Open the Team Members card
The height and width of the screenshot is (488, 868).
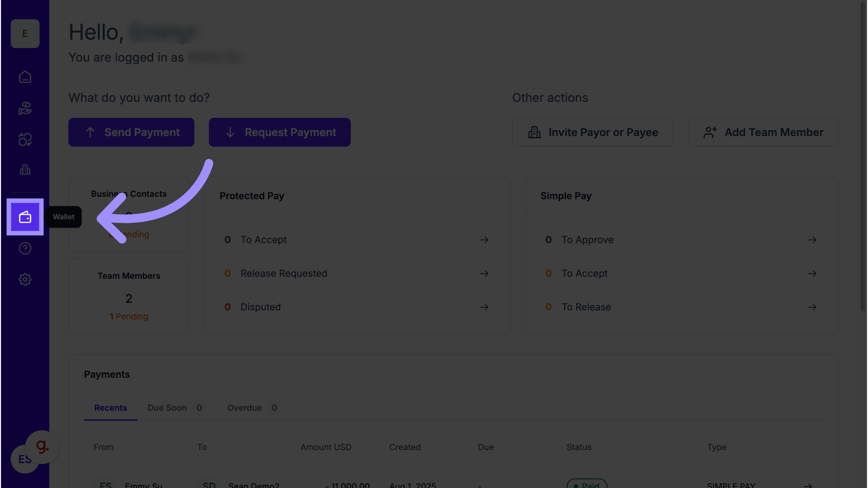click(x=129, y=296)
